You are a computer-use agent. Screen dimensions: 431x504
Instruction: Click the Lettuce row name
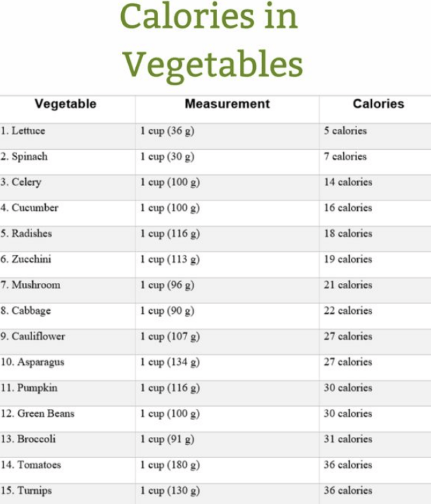click(23, 131)
